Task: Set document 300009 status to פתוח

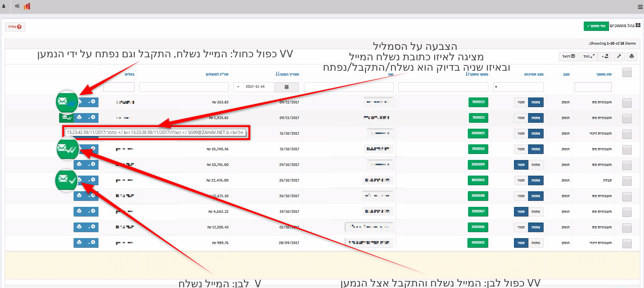Action: pyautogui.click(x=536, y=165)
